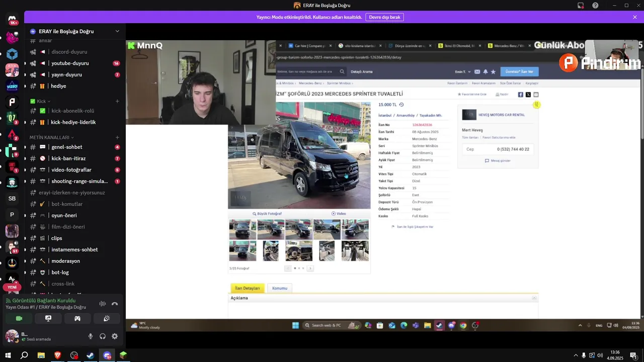The width and height of the screenshot is (644, 362).
Task: Create a channel in Kick category
Action: [117, 101]
